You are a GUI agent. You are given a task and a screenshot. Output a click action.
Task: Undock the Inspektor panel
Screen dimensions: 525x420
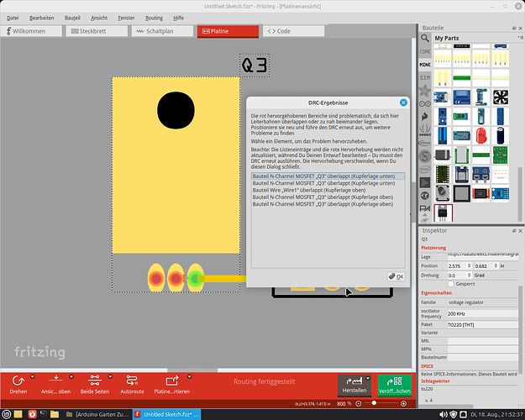point(514,231)
